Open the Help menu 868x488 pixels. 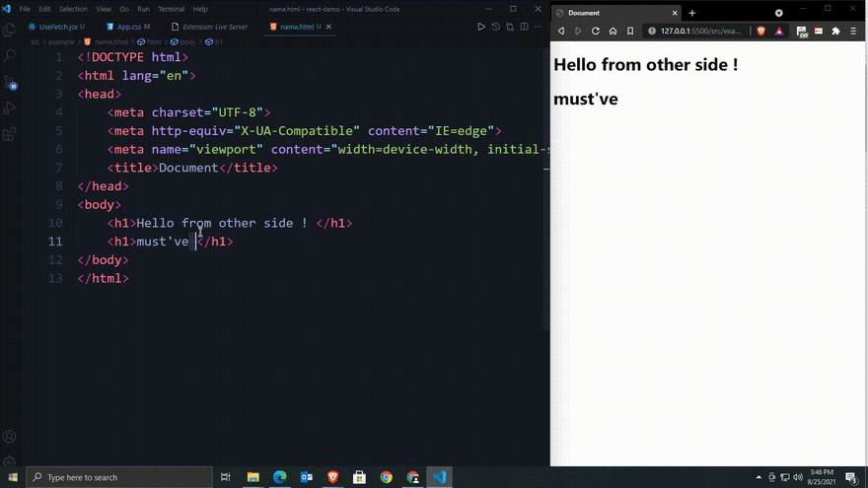click(x=200, y=9)
